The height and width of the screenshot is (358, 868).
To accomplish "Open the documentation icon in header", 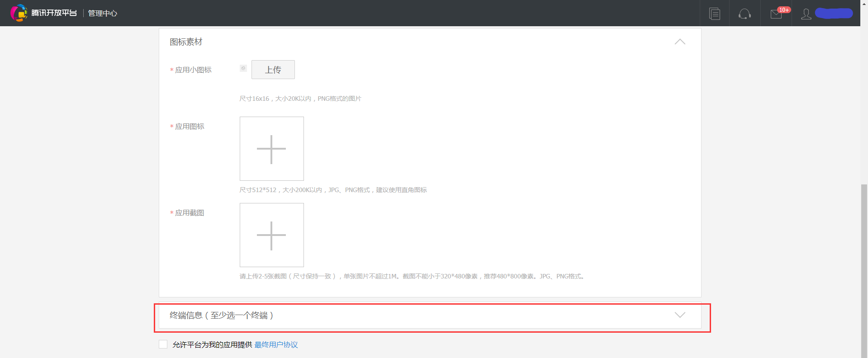I will 715,14.
